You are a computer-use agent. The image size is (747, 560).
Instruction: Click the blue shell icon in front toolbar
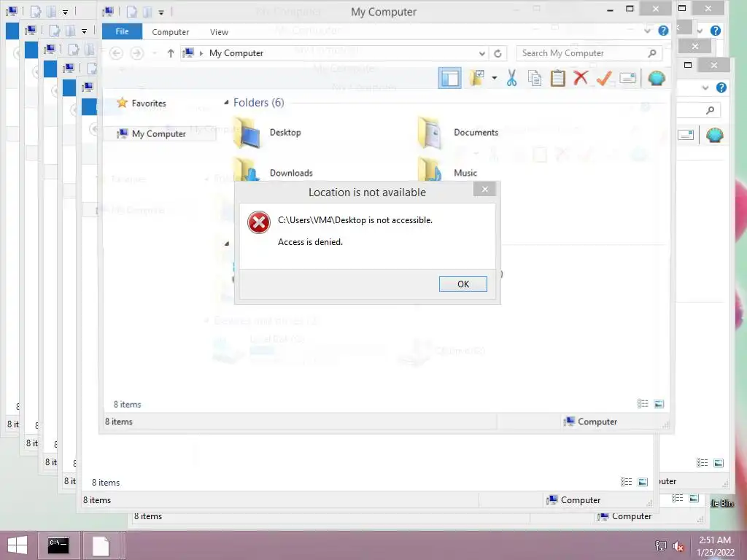point(656,77)
